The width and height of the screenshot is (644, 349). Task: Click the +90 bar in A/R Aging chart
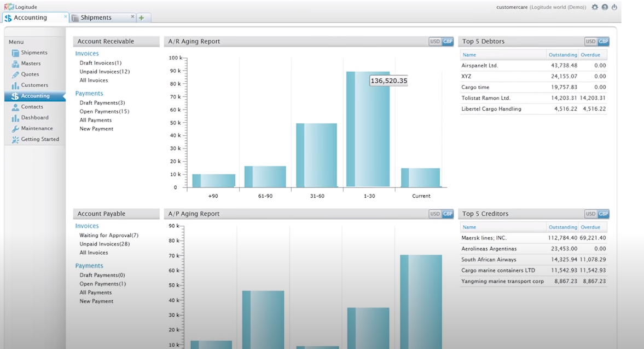pos(213,180)
